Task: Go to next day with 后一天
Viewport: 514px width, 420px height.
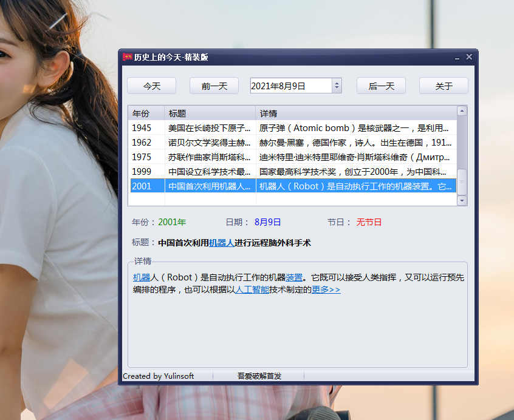Action: [x=381, y=86]
